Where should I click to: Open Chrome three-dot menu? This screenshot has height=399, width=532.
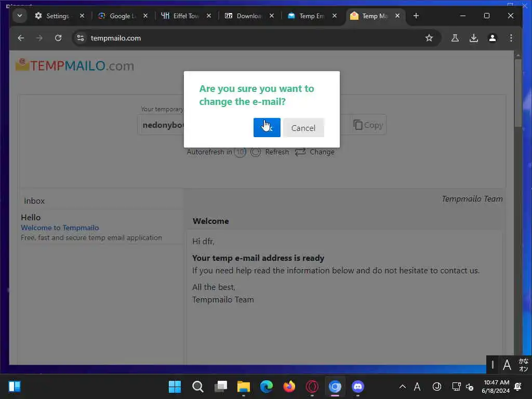tap(511, 38)
